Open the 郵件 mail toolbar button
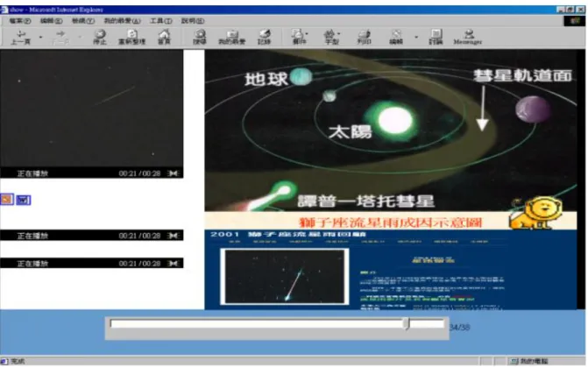The height and width of the screenshot is (367, 588). 299,38
